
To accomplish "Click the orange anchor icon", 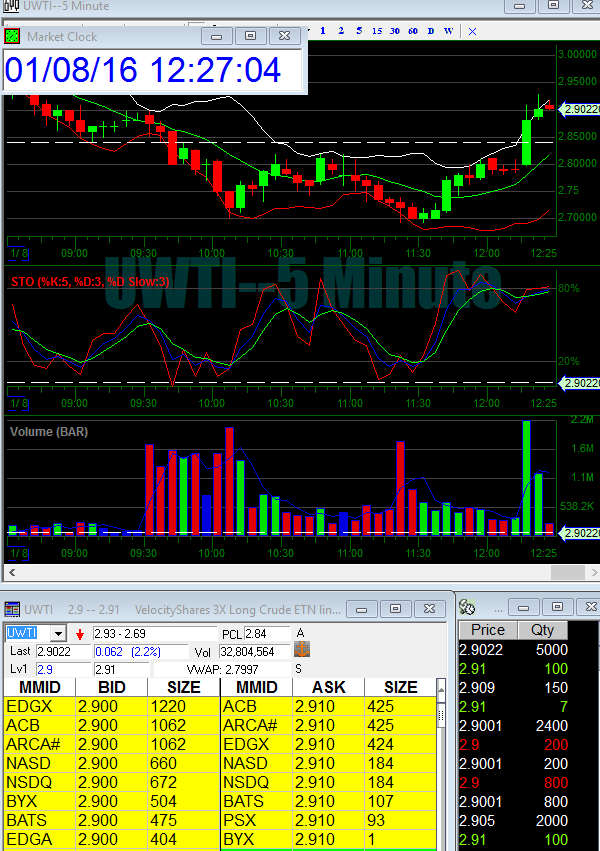I will [x=302, y=649].
